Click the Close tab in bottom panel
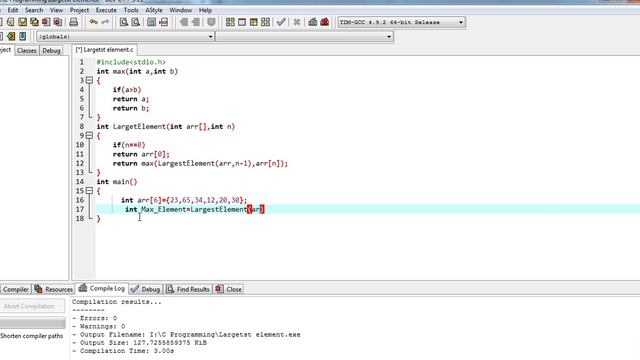The width and height of the screenshot is (640, 360). tap(229, 289)
